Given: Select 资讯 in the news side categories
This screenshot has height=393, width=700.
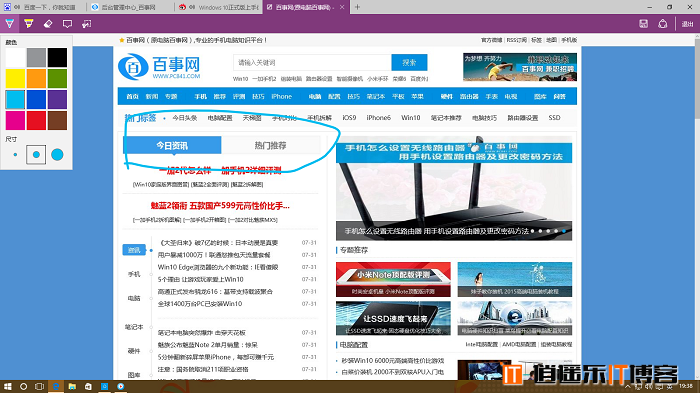Looking at the screenshot, I should coord(134,250).
